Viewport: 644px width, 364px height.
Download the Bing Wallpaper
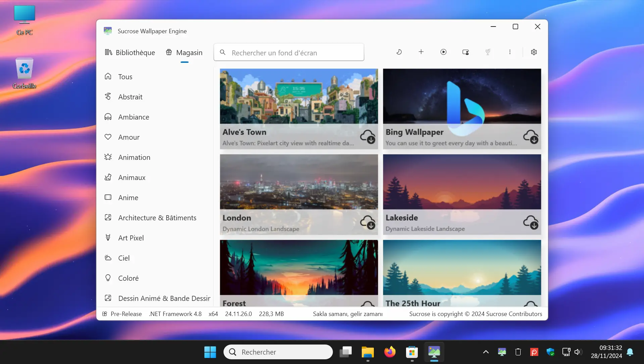(x=531, y=137)
